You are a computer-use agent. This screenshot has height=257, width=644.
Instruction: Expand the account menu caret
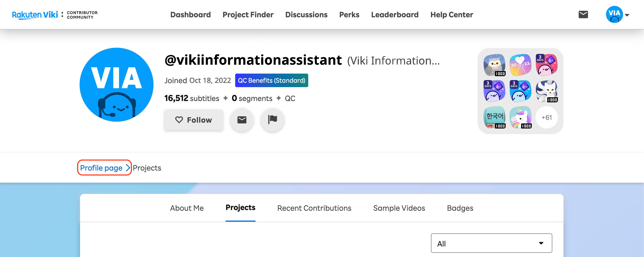click(x=627, y=15)
